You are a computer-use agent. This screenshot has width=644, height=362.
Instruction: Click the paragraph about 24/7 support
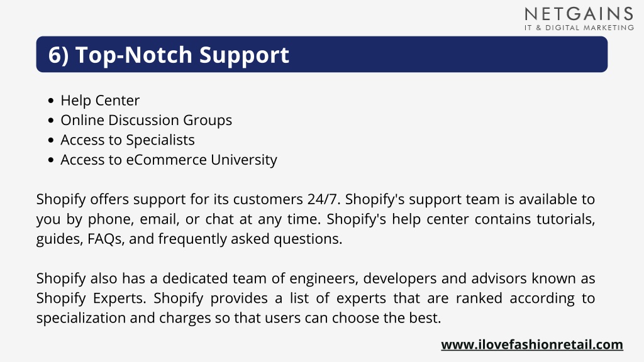(316, 219)
